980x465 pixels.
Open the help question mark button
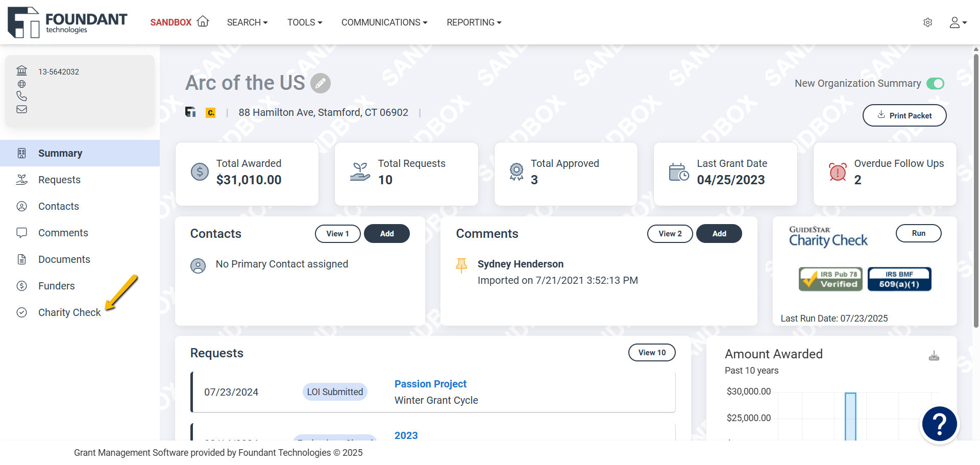click(940, 424)
